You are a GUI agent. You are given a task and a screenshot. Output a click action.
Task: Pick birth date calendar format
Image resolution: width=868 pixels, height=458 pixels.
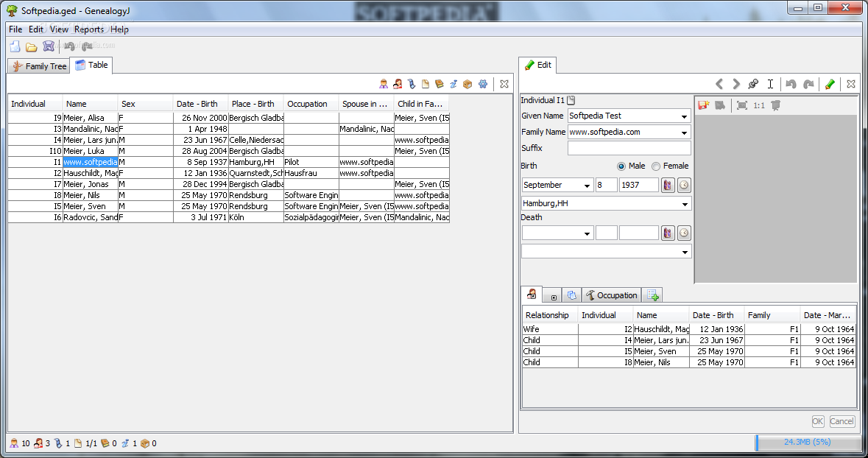(668, 185)
